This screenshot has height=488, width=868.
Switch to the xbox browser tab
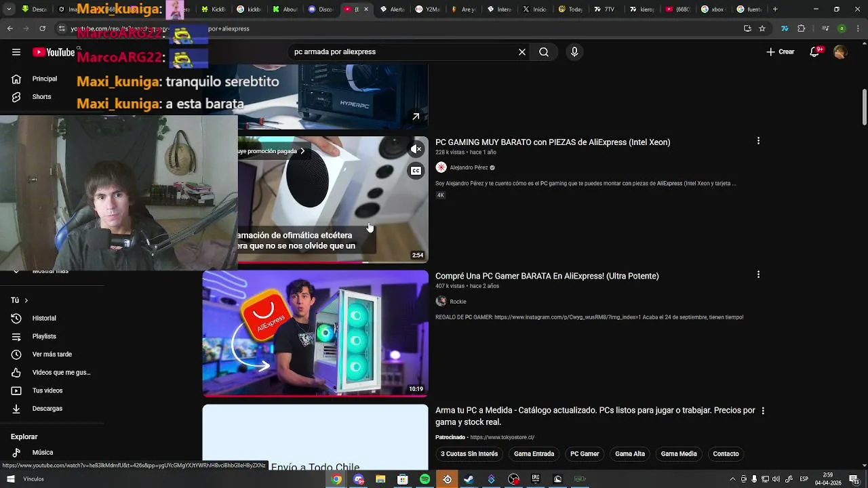[713, 9]
